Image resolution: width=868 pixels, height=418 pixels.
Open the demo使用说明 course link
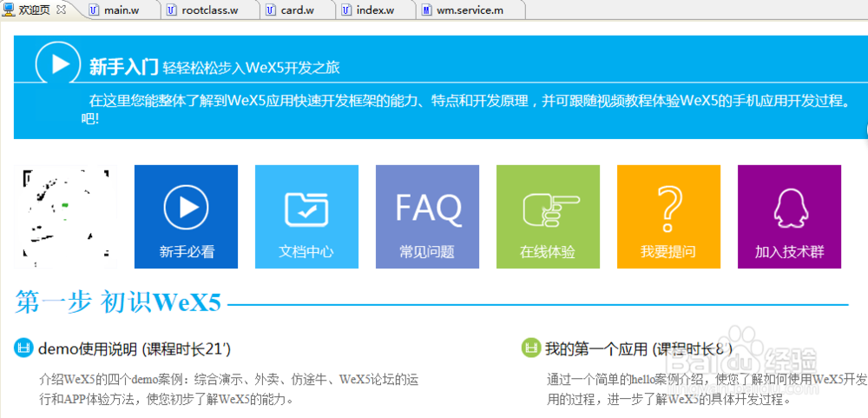point(135,348)
